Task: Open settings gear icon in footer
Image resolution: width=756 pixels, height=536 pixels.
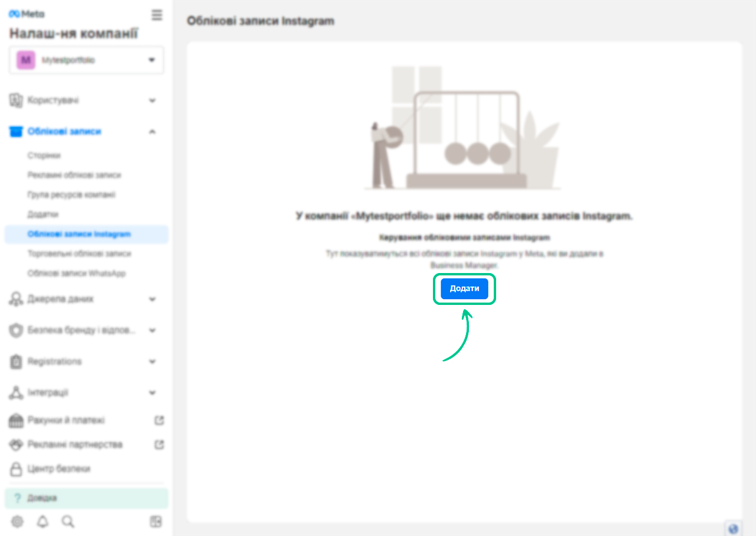Action: (17, 521)
